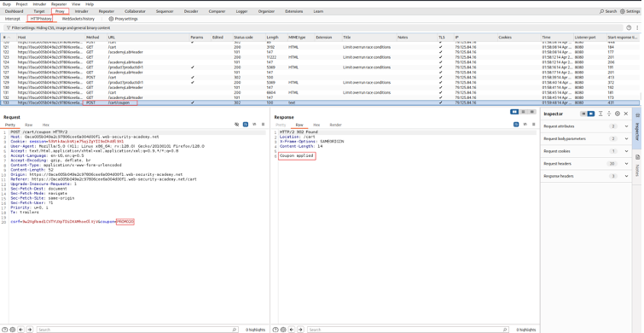
Task: Switch to the Collaborator tab
Action: click(x=135, y=11)
